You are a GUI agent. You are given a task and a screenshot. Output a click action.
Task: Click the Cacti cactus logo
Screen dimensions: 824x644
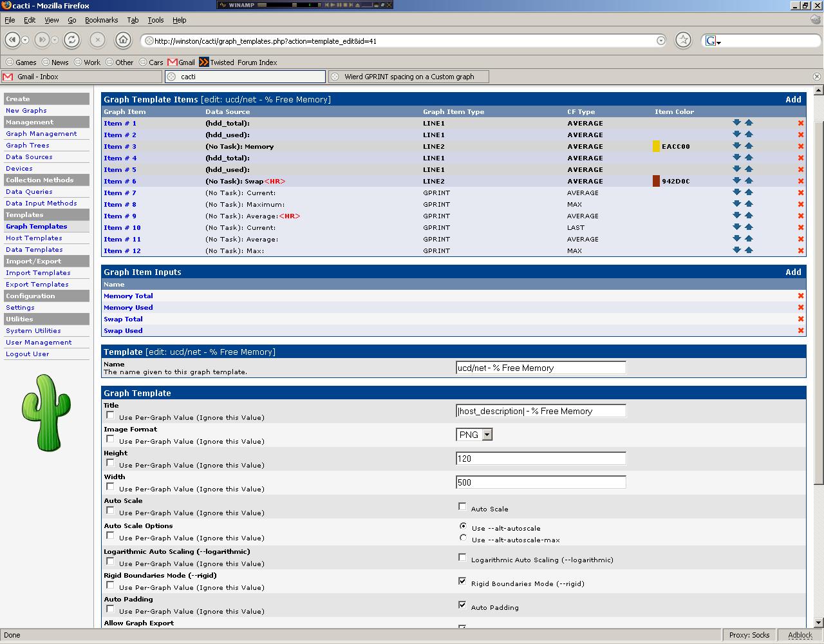(x=46, y=412)
